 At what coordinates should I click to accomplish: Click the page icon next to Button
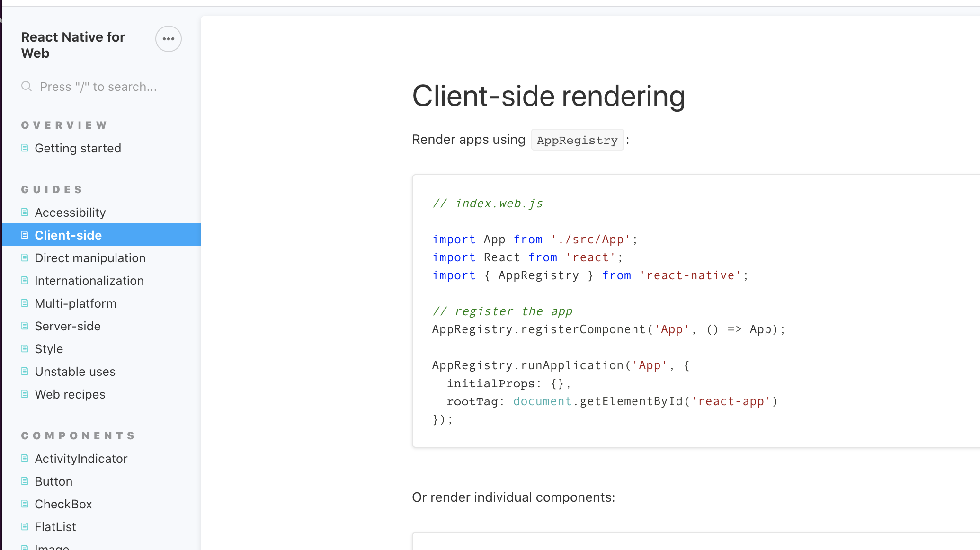pyautogui.click(x=25, y=481)
